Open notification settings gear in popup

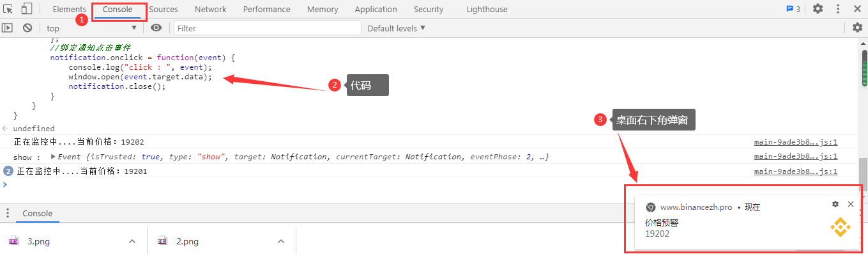pyautogui.click(x=835, y=204)
